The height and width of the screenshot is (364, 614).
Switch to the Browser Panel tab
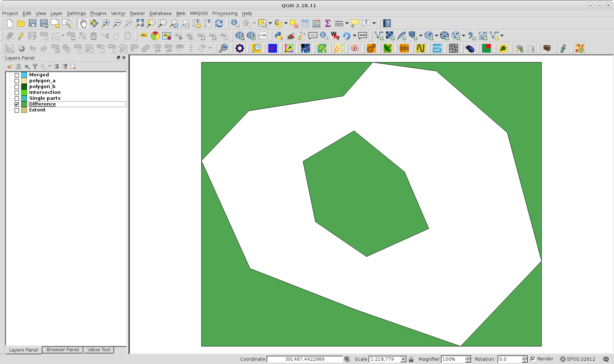63,350
